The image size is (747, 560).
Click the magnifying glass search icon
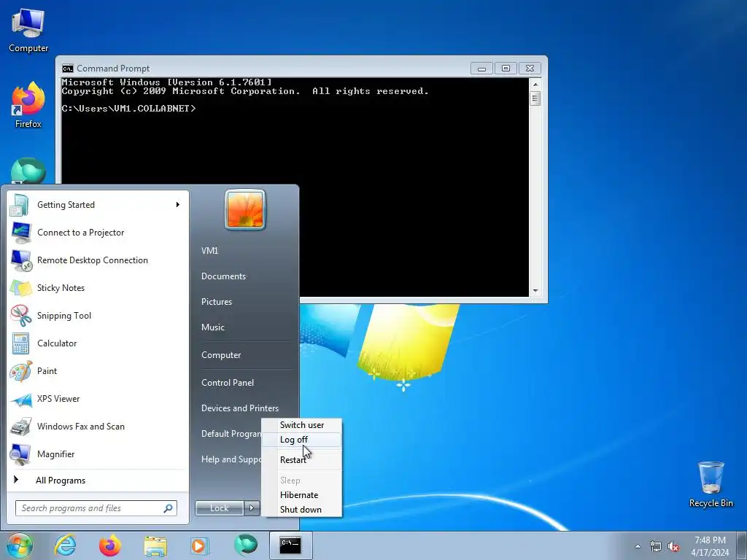169,508
